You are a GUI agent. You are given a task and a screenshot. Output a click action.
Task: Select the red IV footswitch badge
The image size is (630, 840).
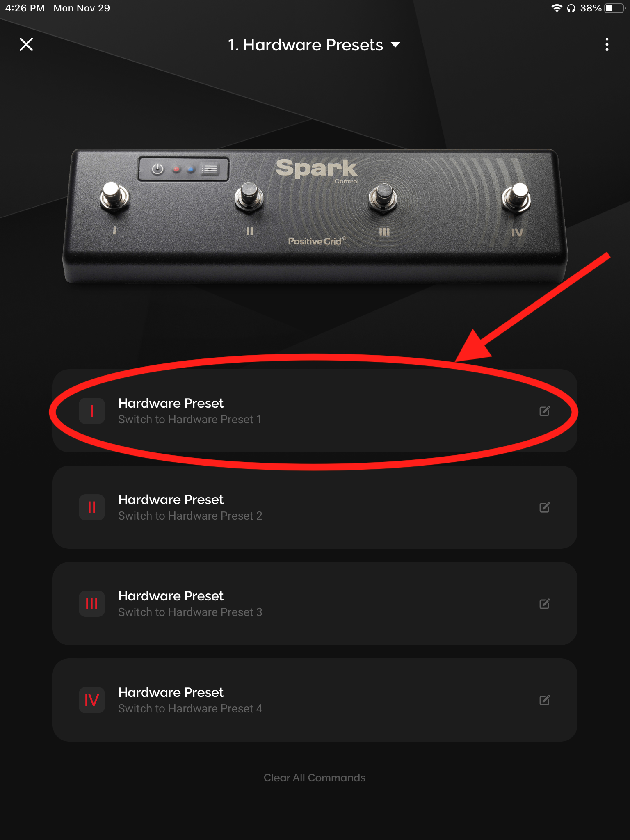pyautogui.click(x=92, y=700)
